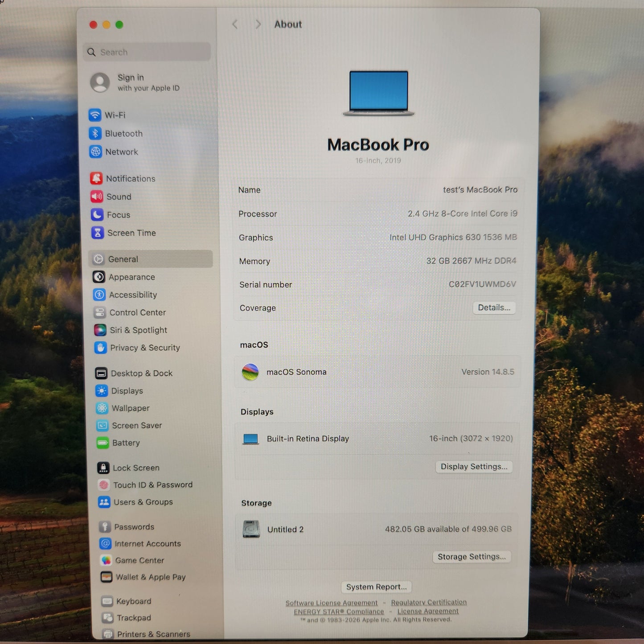Open Storage Settings button
The width and height of the screenshot is (644, 644).
pyautogui.click(x=472, y=557)
